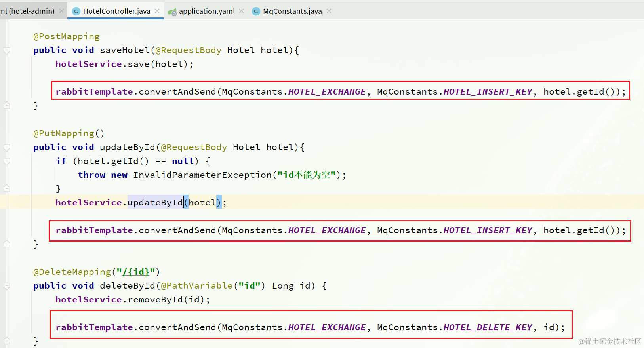644x348 pixels.
Task: Click the saveHotel method closing fold marker
Action: click(7, 105)
